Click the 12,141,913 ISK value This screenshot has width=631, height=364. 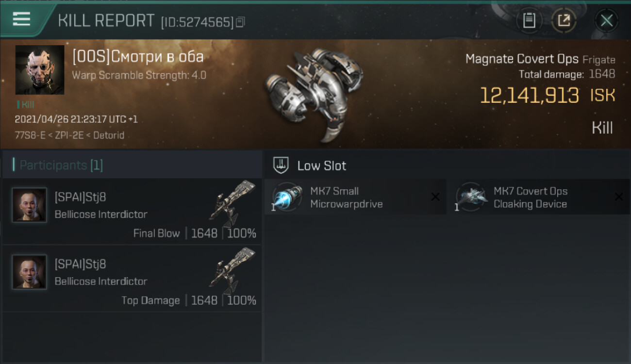coord(548,96)
